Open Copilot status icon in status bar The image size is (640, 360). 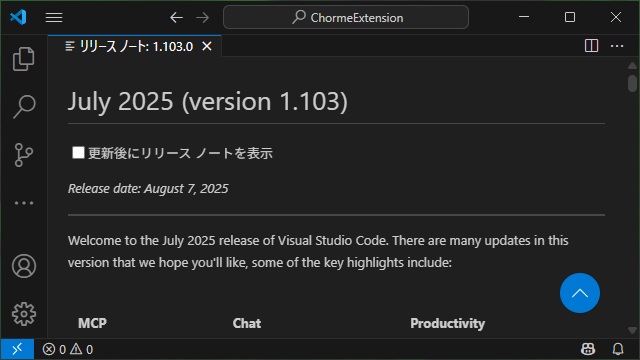click(588, 349)
